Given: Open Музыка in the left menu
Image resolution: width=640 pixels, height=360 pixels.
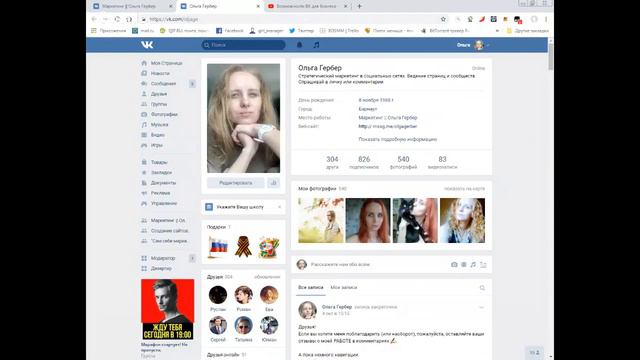Looking at the screenshot, I should pos(159,124).
